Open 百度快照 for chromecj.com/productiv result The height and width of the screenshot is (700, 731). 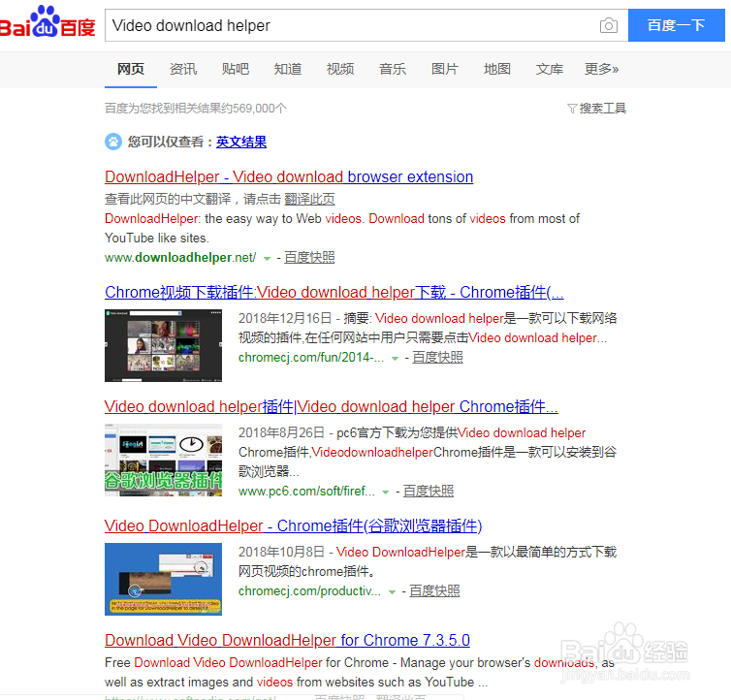(434, 590)
